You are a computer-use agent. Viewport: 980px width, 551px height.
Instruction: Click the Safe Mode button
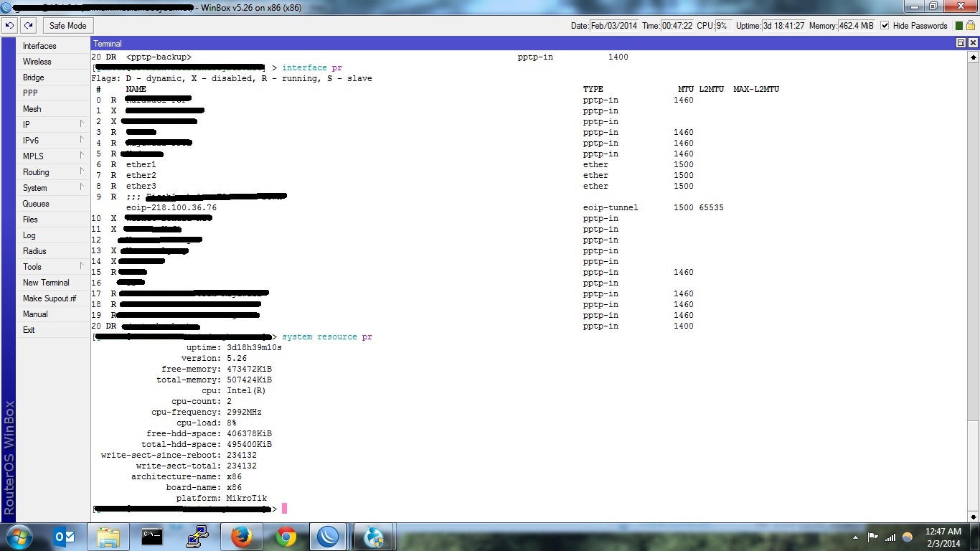click(x=67, y=25)
